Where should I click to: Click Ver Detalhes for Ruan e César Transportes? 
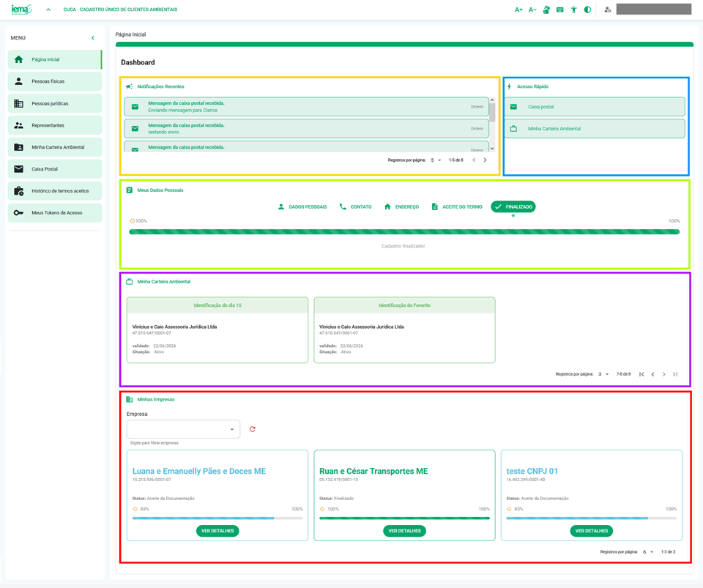click(x=404, y=531)
